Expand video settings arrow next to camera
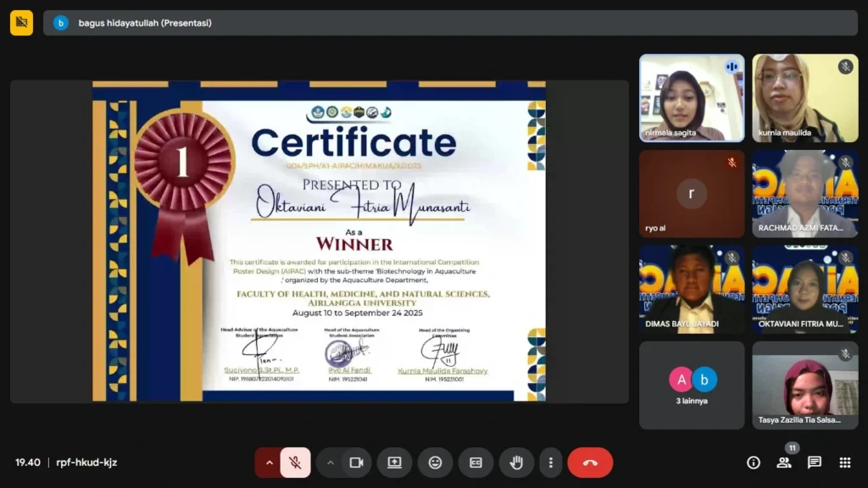Screen dimensions: 868x488 (331, 463)
